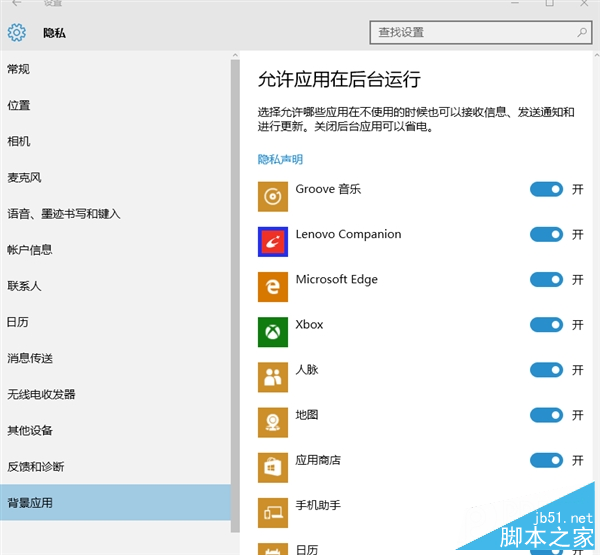Screen dimensions: 600x555
Task: Open the 常规 privacy section
Action: pos(115,69)
